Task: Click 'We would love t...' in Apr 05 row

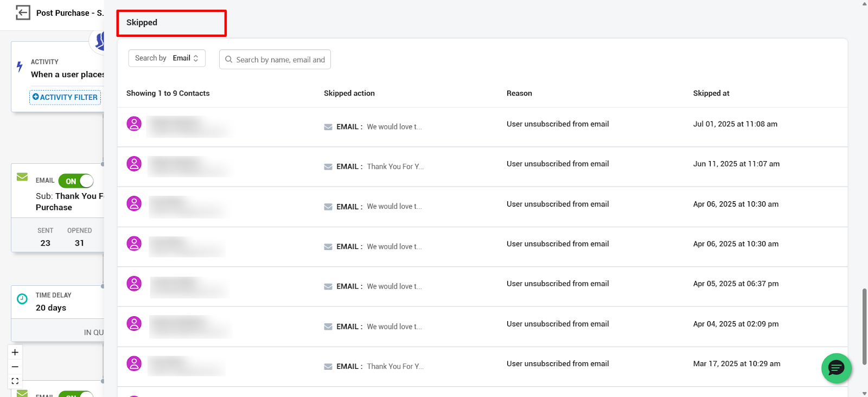Action: [x=394, y=286]
